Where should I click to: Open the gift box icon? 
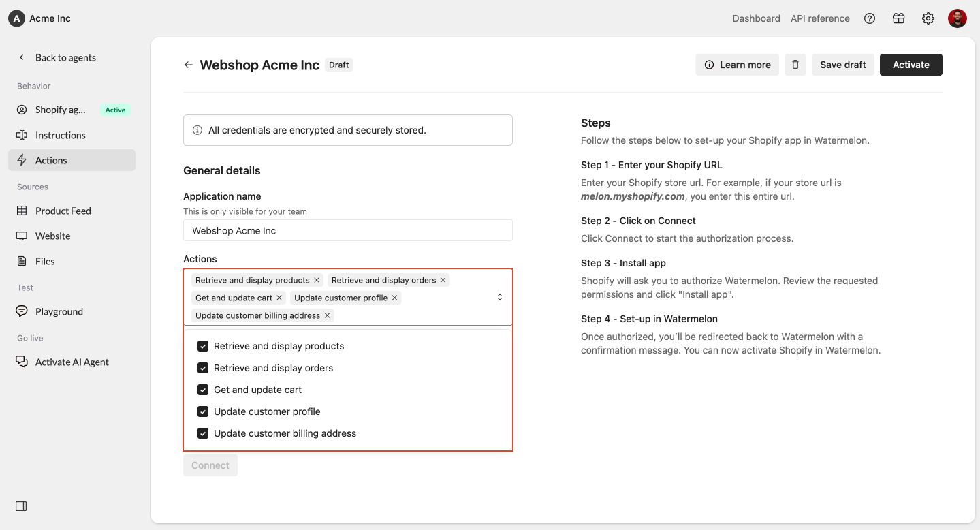(x=899, y=18)
